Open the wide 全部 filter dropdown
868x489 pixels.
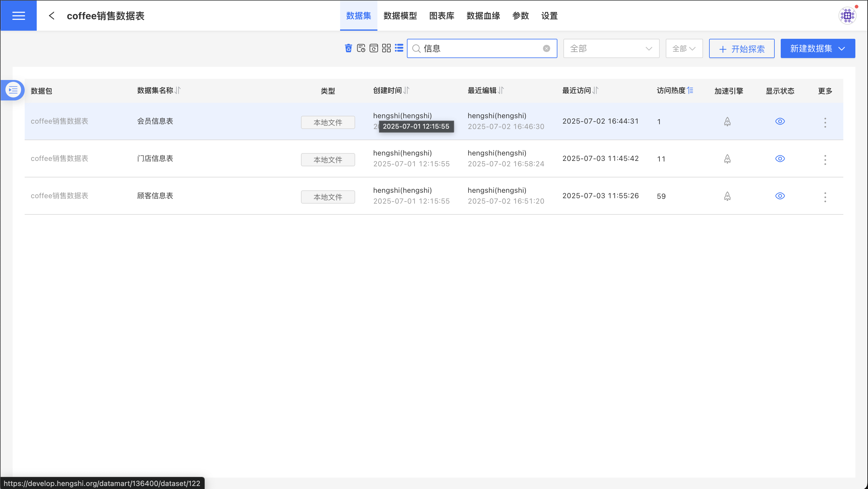pyautogui.click(x=611, y=48)
